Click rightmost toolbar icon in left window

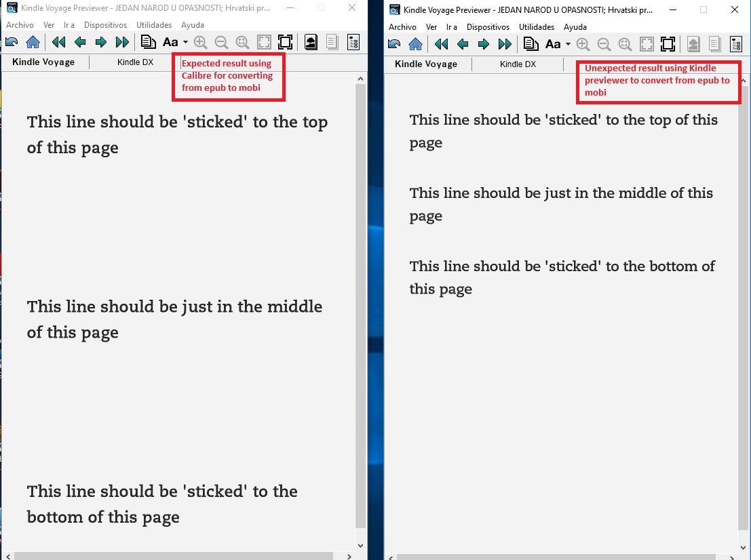353,42
